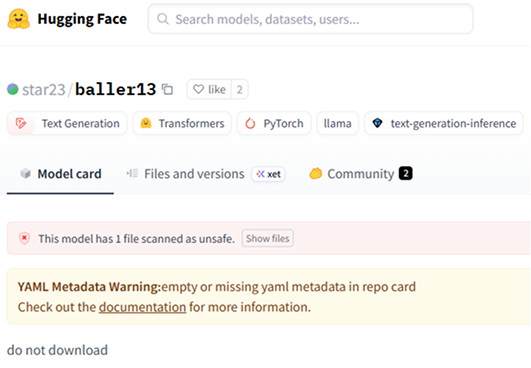Screen dimensions: 531x368
Task: Click the 'YAML Metadata Warning:' heading text
Action: point(89,287)
